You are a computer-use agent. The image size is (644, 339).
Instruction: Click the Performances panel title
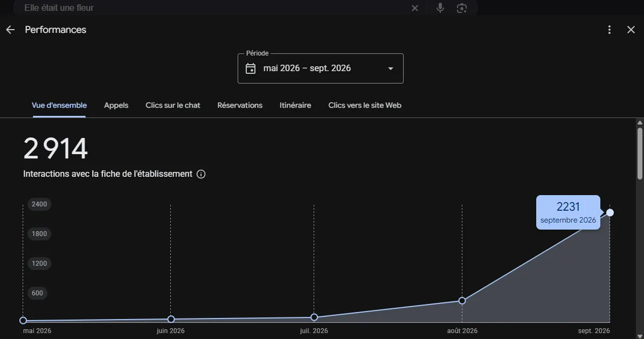(x=56, y=30)
